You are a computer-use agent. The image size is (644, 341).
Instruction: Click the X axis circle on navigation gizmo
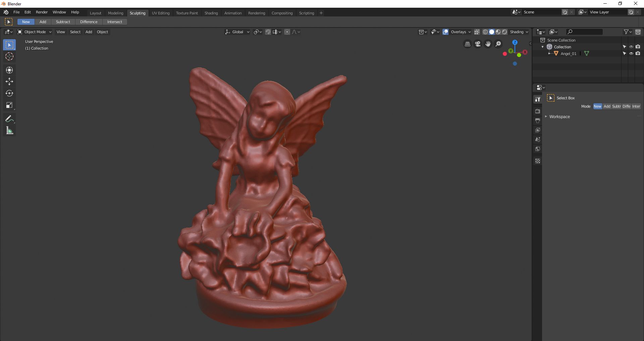(x=525, y=52)
